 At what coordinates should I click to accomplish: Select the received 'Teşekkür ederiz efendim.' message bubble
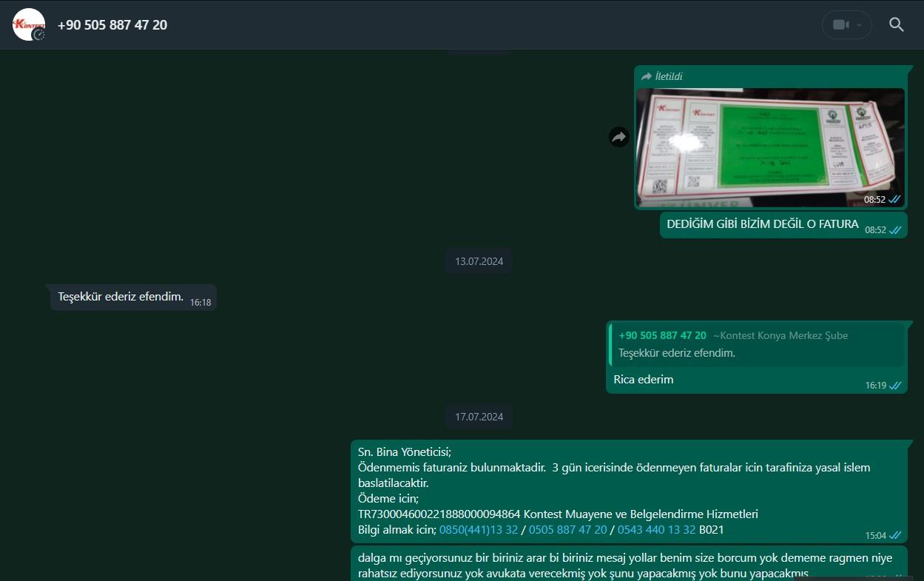pos(121,297)
